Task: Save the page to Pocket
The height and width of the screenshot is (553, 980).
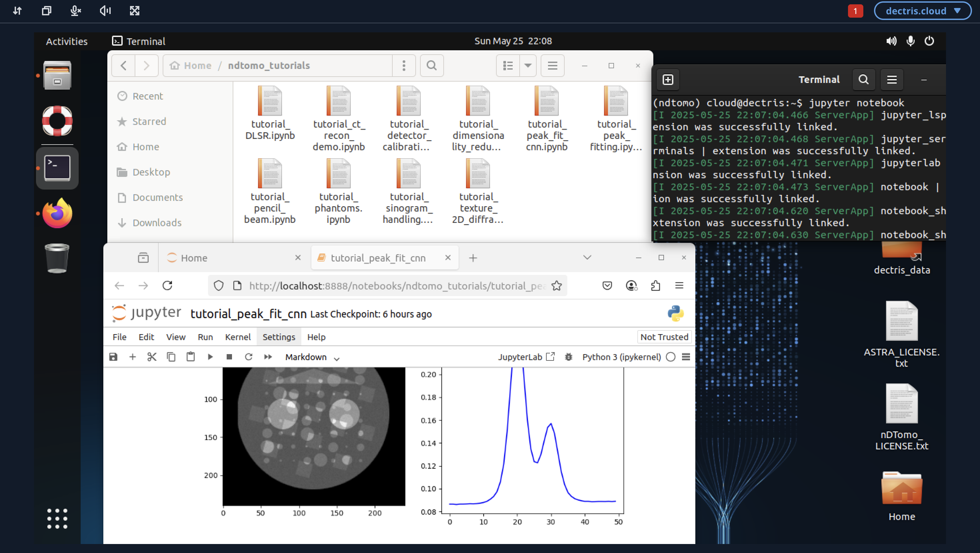Action: [x=607, y=285]
